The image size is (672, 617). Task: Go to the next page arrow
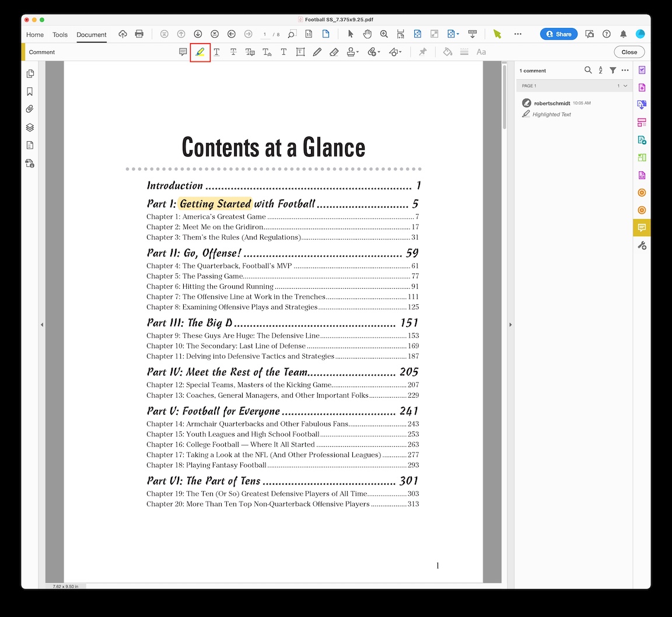[198, 34]
